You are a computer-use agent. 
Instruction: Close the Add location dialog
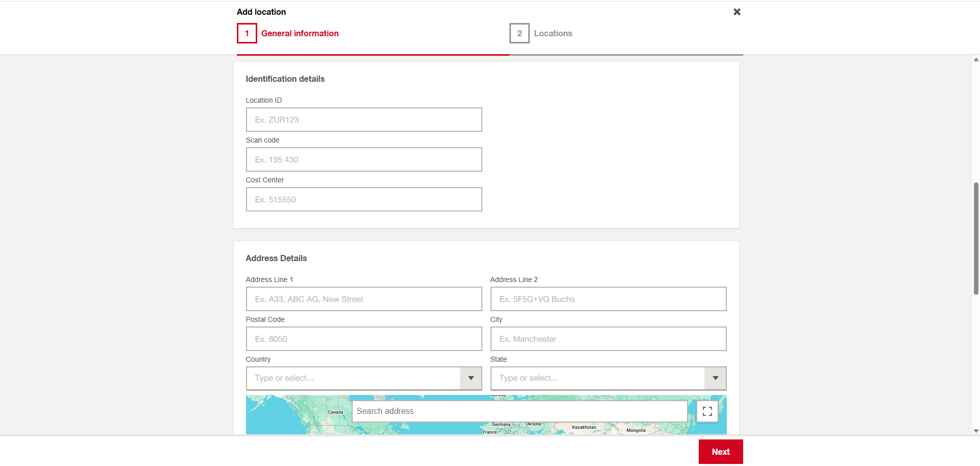(737, 12)
